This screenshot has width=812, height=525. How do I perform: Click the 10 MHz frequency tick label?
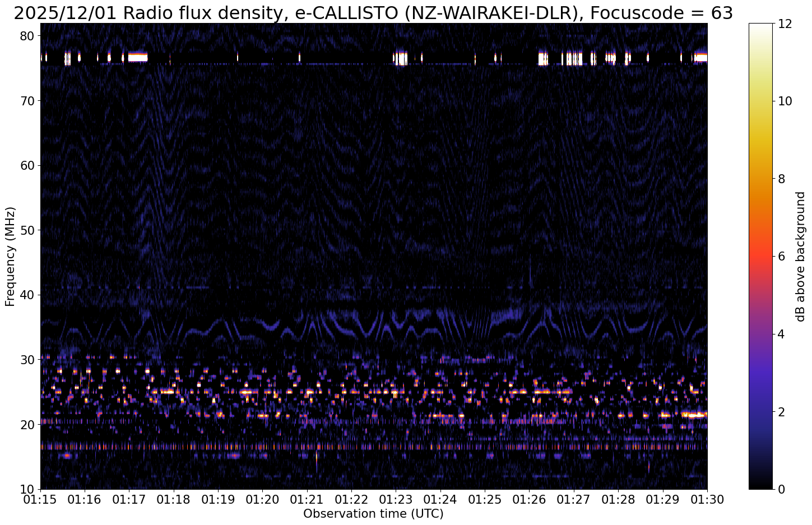tap(28, 489)
